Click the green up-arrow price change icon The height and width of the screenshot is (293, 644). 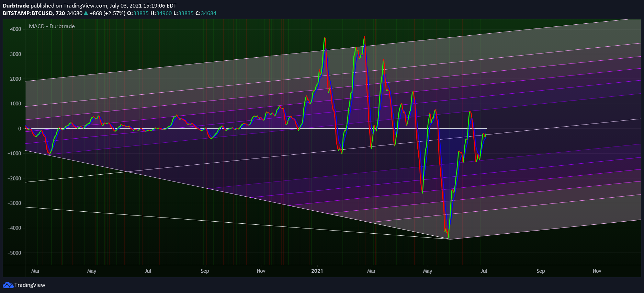(86, 13)
